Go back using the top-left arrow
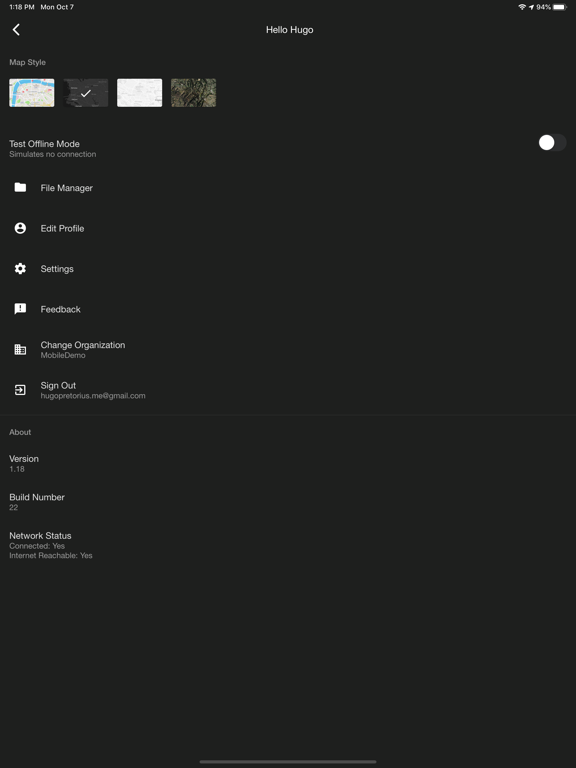 click(x=16, y=29)
